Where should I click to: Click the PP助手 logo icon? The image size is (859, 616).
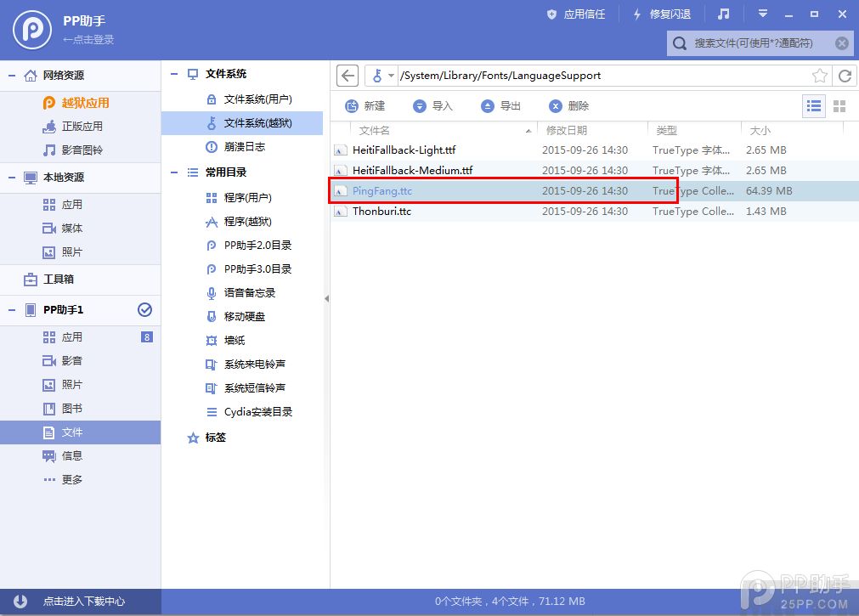pyautogui.click(x=31, y=29)
